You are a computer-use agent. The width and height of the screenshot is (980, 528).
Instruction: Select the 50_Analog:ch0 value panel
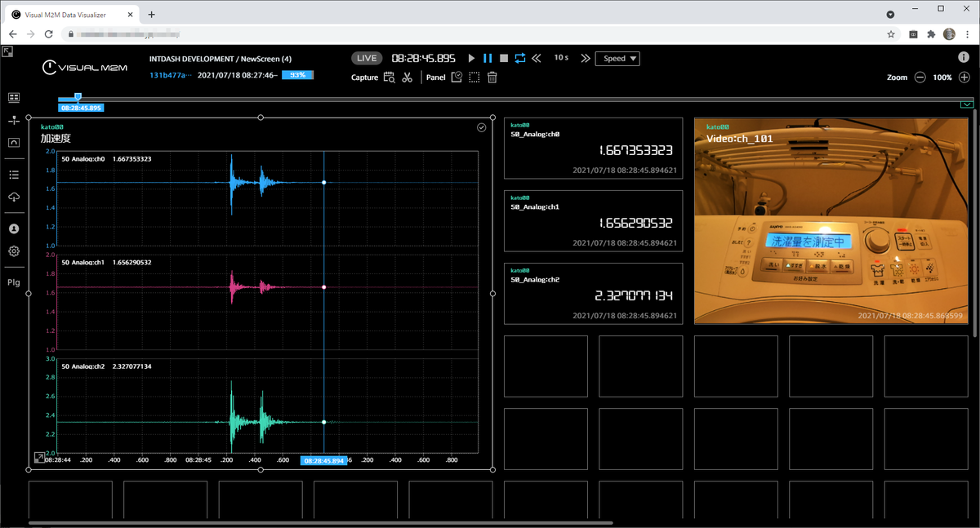tap(593, 148)
